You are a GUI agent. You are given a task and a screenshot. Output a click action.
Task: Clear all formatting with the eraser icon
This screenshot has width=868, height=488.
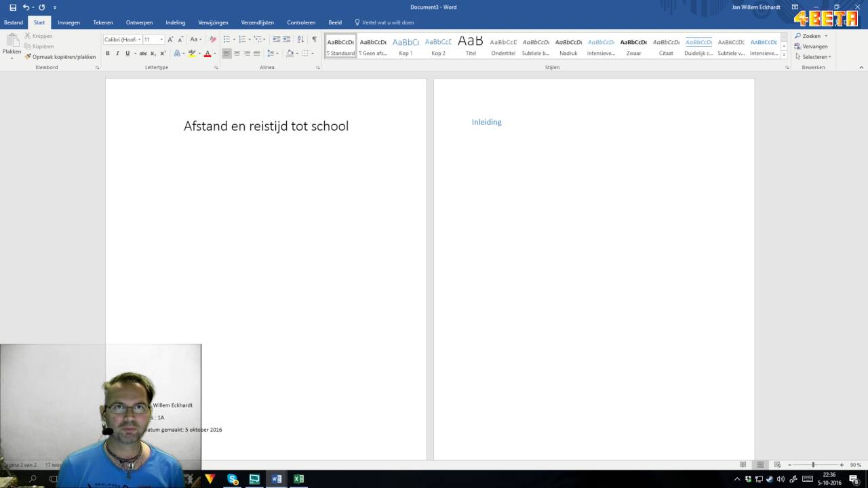[x=213, y=39]
